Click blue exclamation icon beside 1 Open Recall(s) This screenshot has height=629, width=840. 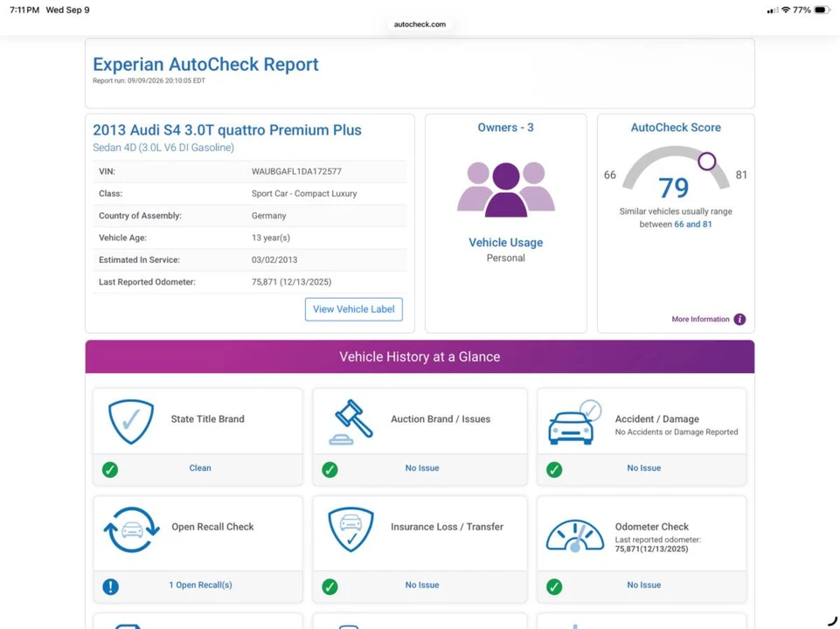coord(110,587)
